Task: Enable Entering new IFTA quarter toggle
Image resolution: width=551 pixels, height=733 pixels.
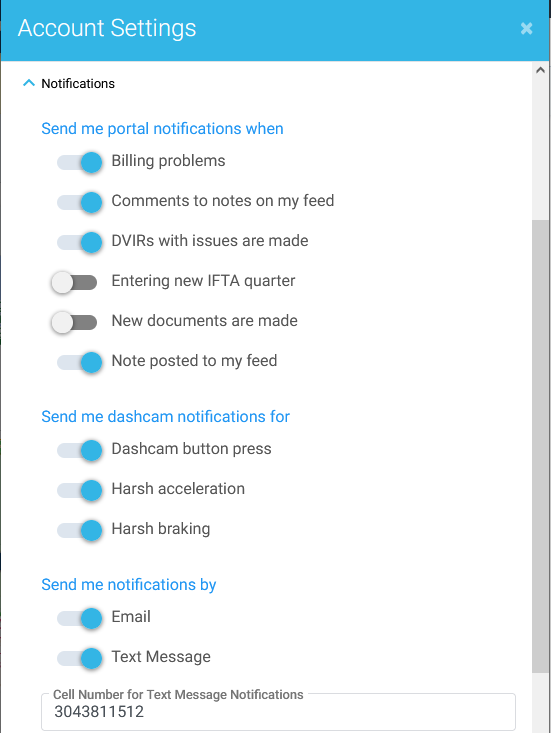Action: [x=74, y=282]
